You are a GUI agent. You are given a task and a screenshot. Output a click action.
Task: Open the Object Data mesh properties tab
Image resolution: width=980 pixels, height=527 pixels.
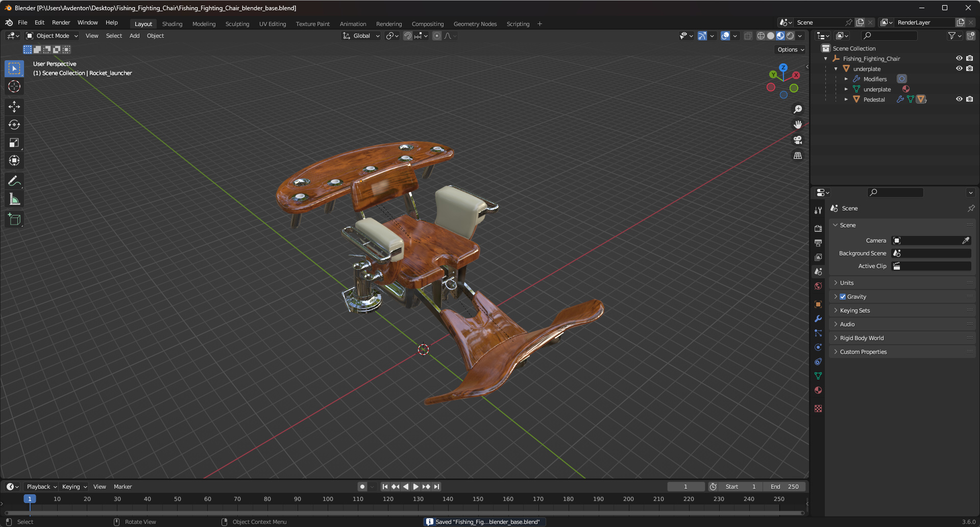click(x=818, y=376)
